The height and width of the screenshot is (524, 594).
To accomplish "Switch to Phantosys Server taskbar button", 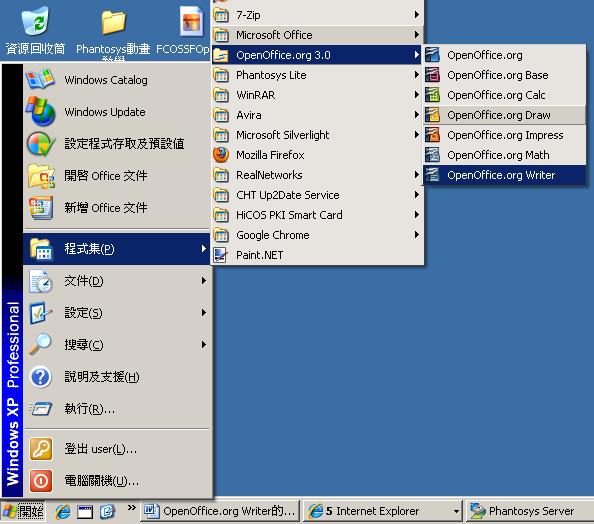I will pos(530,511).
